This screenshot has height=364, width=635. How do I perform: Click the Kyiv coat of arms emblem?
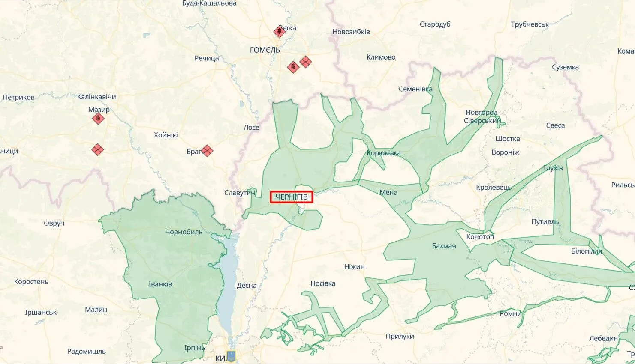click(x=231, y=356)
